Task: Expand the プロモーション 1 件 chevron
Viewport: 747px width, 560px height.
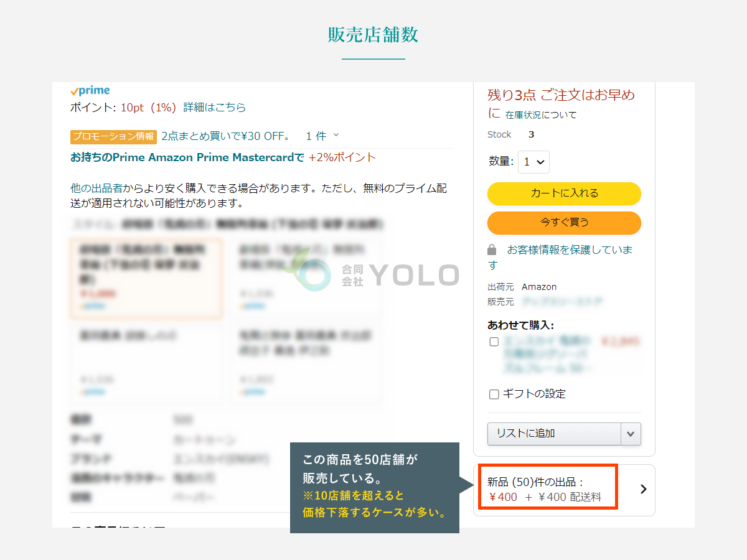Action: coord(336,135)
